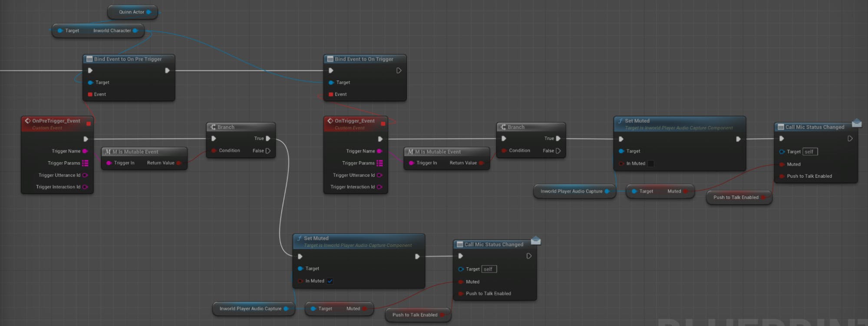Check the empty In Muted checkbox
This screenshot has height=326, width=868.
pyautogui.click(x=650, y=164)
